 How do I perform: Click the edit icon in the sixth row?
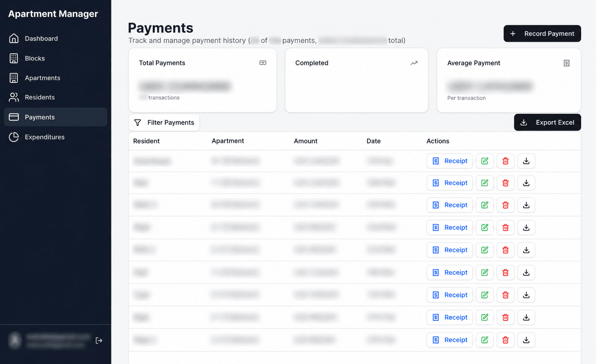[485, 272]
